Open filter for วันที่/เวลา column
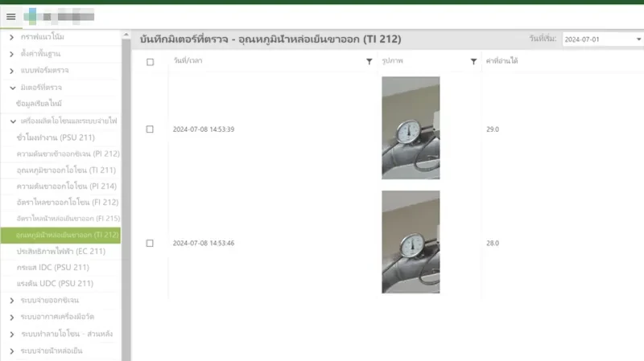 pyautogui.click(x=369, y=62)
